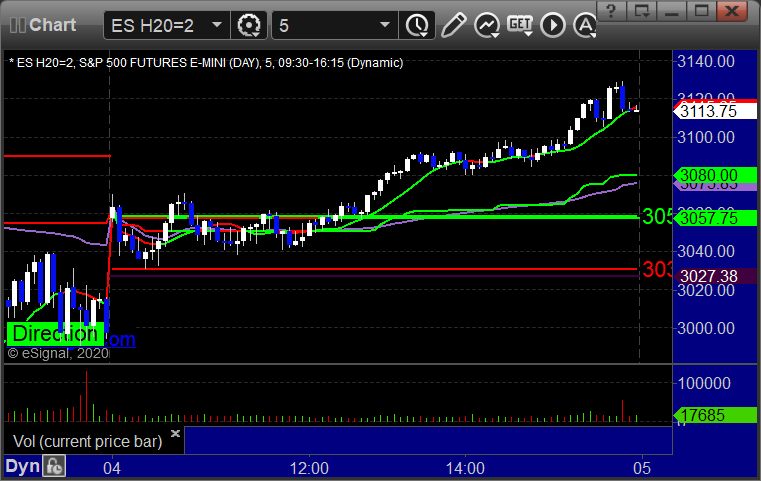This screenshot has width=761, height=481.
Task: Minimize the chart window
Action: pos(671,11)
